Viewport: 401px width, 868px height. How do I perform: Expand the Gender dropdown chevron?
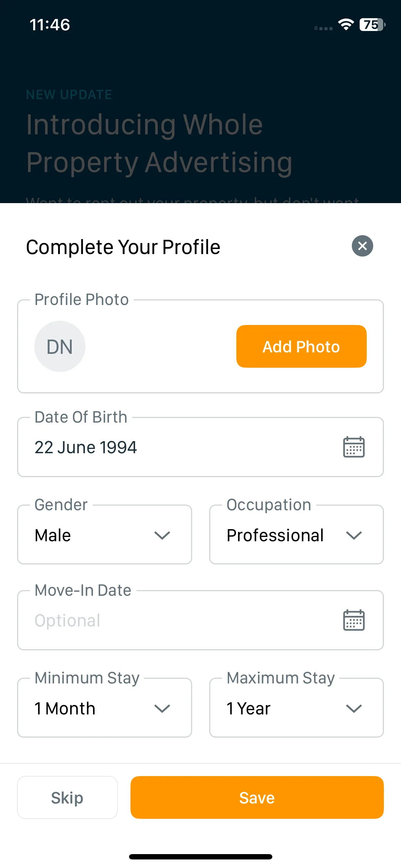(x=162, y=535)
